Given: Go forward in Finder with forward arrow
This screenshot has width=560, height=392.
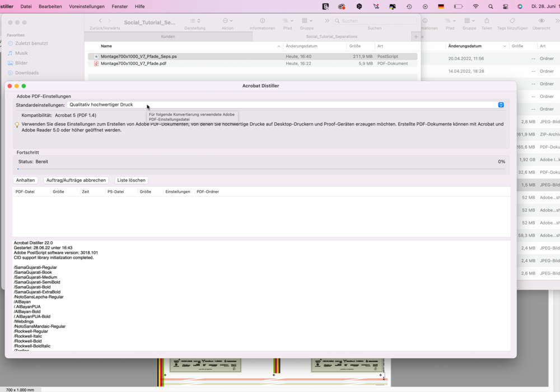Looking at the screenshot, I should (x=109, y=21).
